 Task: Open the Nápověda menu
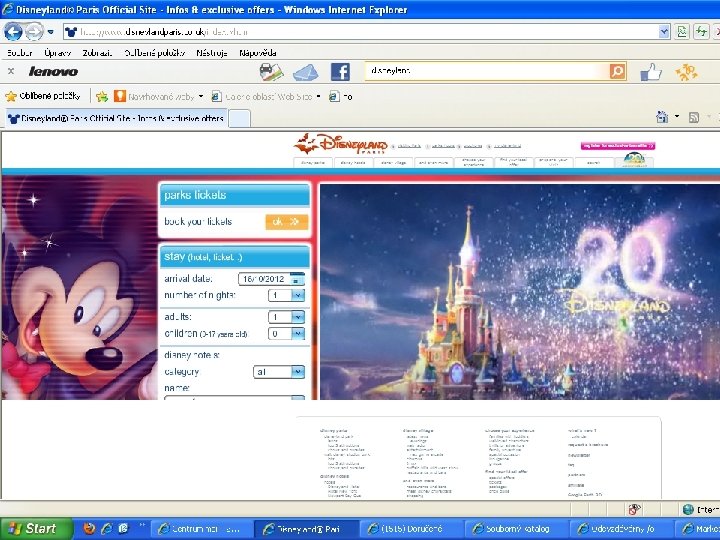coord(258,53)
